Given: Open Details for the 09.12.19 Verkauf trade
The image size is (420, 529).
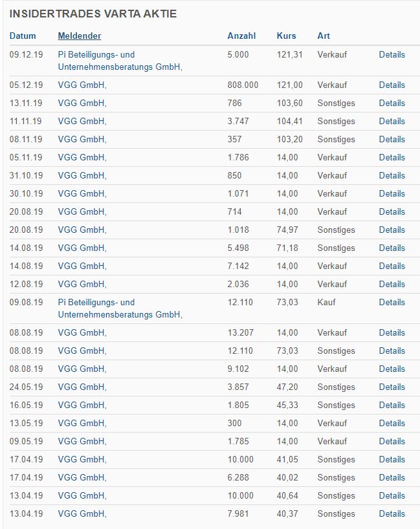Looking at the screenshot, I should 392,55.
